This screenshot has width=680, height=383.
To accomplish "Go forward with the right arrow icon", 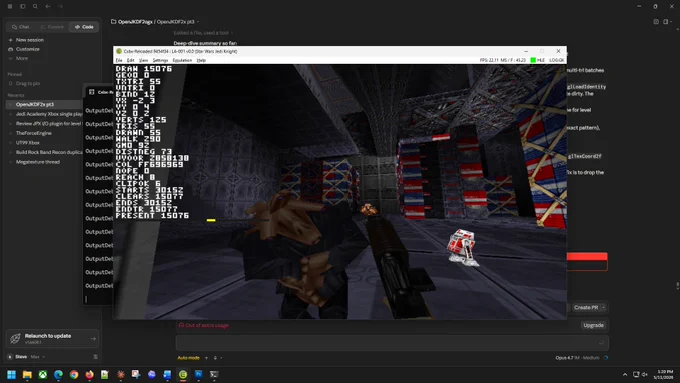I will pos(61,7).
